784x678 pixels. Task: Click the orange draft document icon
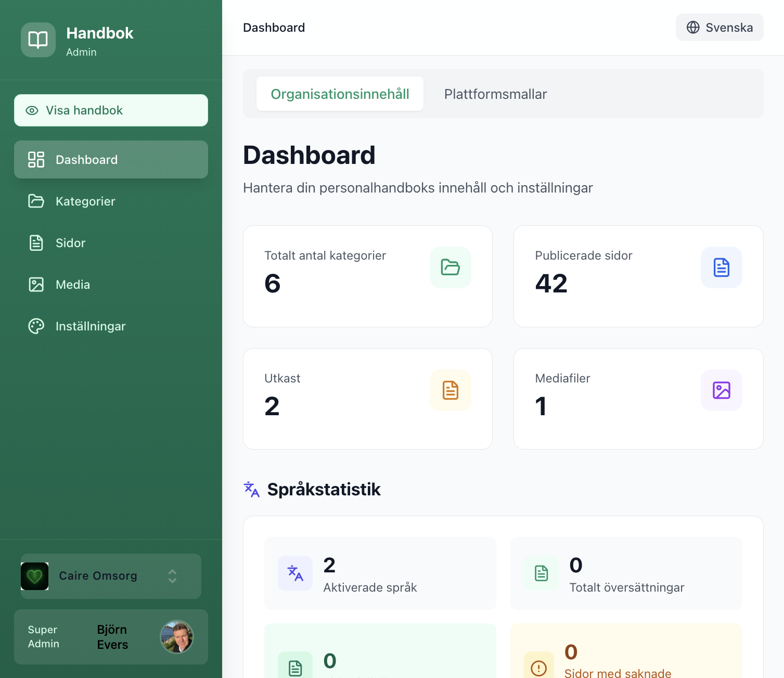click(450, 390)
